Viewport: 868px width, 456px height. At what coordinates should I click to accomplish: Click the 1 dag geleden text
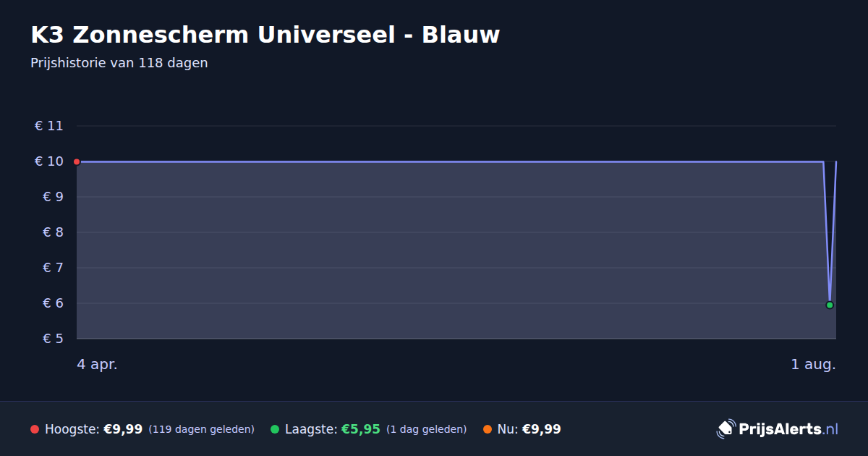click(x=427, y=429)
